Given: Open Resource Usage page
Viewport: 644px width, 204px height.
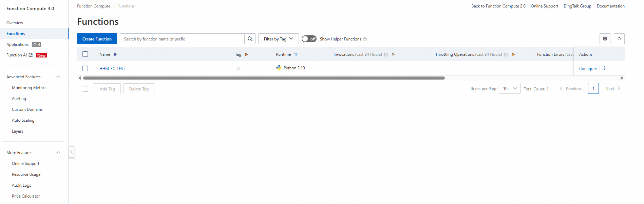Looking at the screenshot, I should click(26, 174).
